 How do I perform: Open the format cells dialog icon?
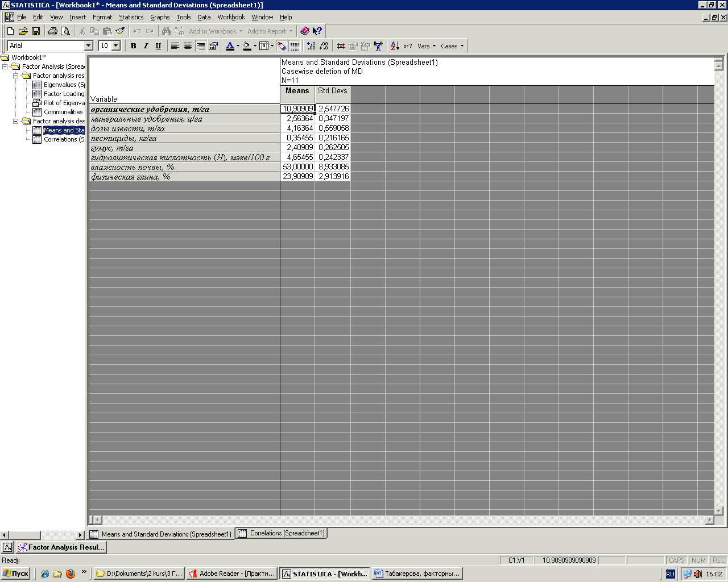point(213,46)
